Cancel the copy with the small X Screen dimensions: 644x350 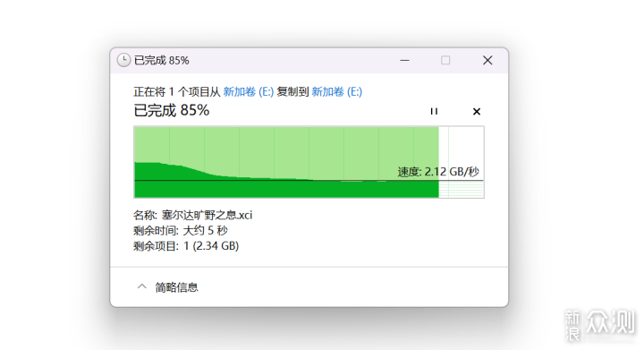click(x=477, y=111)
